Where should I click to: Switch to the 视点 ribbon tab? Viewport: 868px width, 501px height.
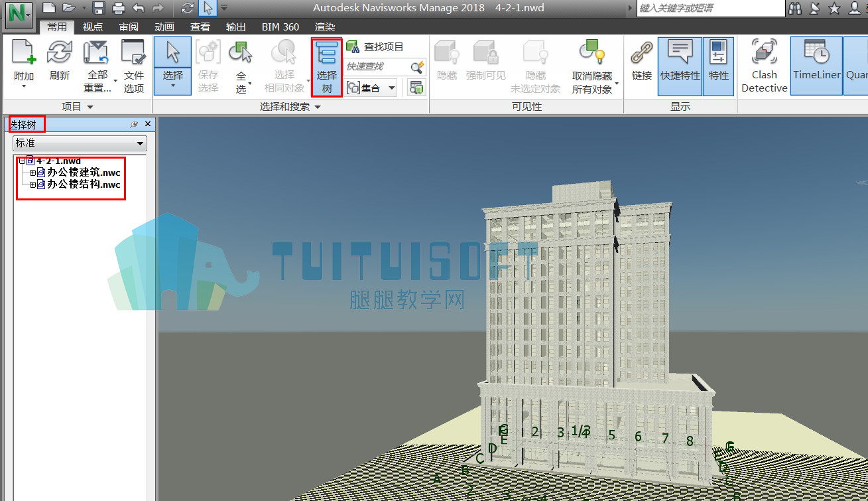pos(93,27)
